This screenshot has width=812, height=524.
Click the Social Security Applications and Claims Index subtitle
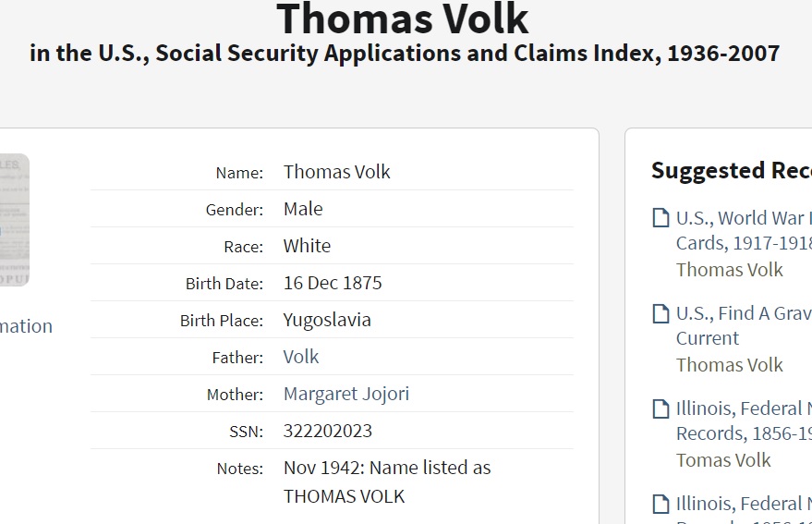(x=405, y=53)
